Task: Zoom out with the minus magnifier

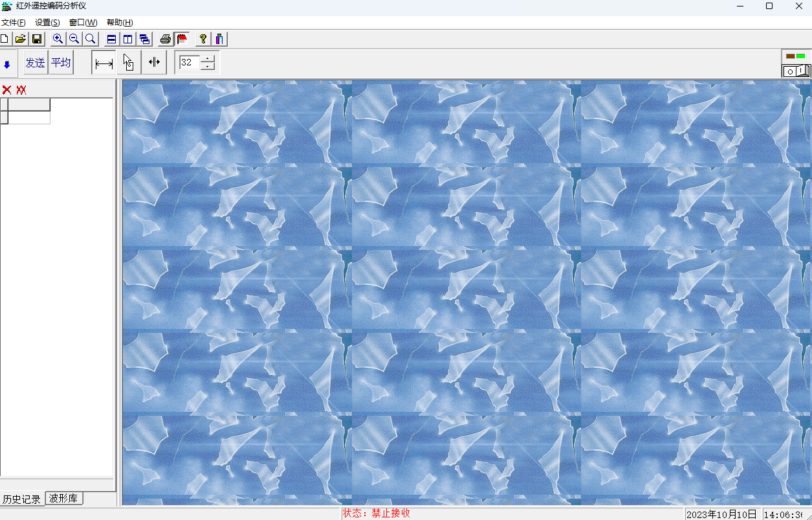Action: tap(74, 39)
